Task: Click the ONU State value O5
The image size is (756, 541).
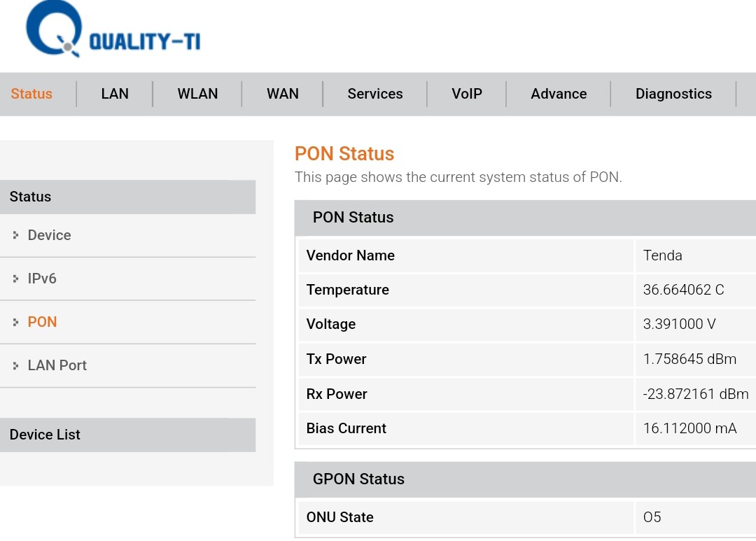Action: pos(652,517)
